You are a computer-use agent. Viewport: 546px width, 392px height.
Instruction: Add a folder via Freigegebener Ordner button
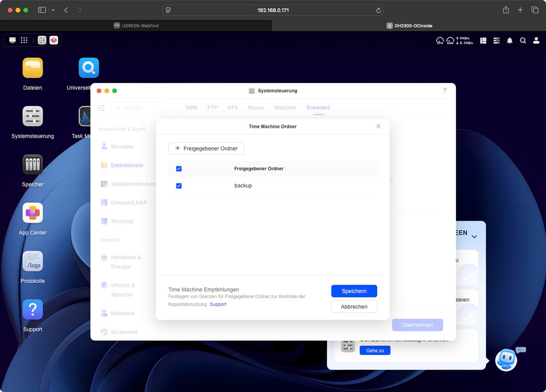pos(206,149)
